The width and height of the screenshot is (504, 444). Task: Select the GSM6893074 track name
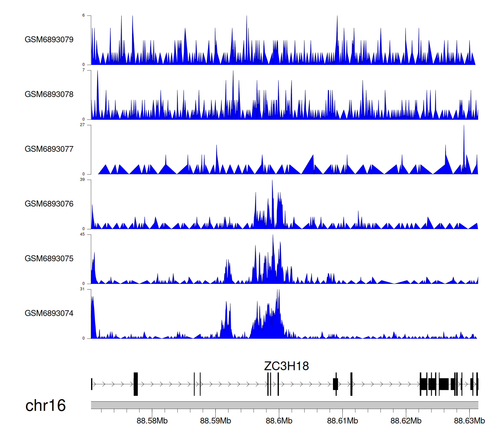[49, 313]
